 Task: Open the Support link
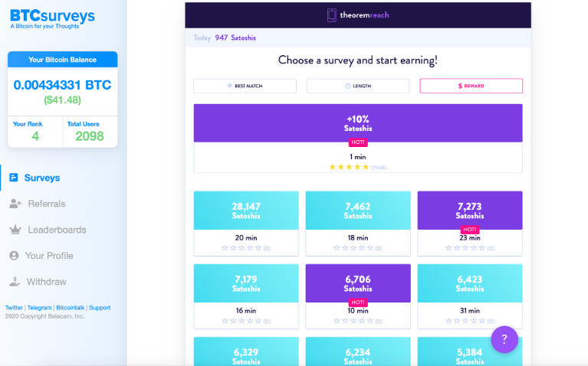100,308
